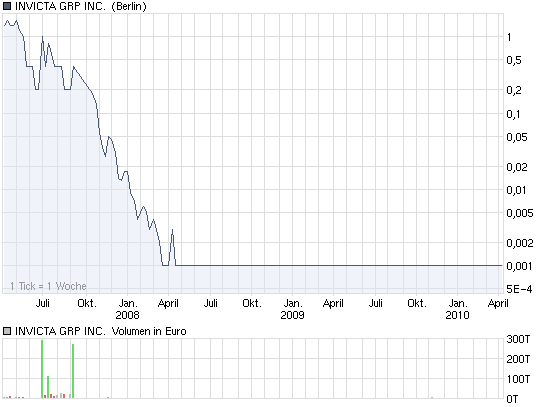Click the y-axis label '1'
This screenshot has width=545, height=407.
tap(509, 37)
